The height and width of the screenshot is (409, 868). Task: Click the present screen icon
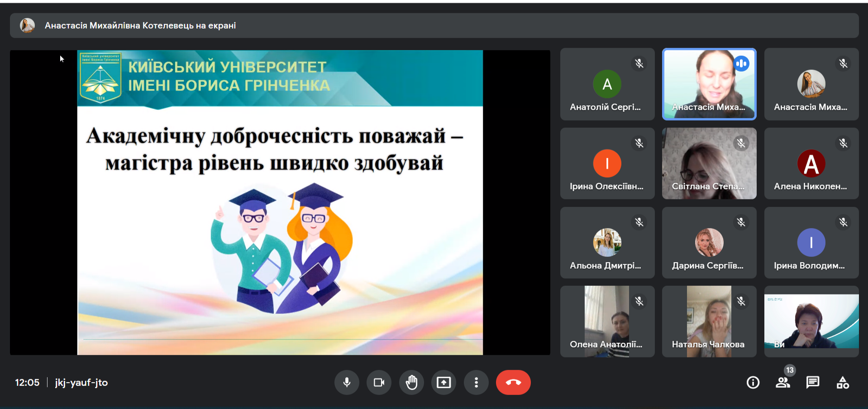pyautogui.click(x=444, y=382)
